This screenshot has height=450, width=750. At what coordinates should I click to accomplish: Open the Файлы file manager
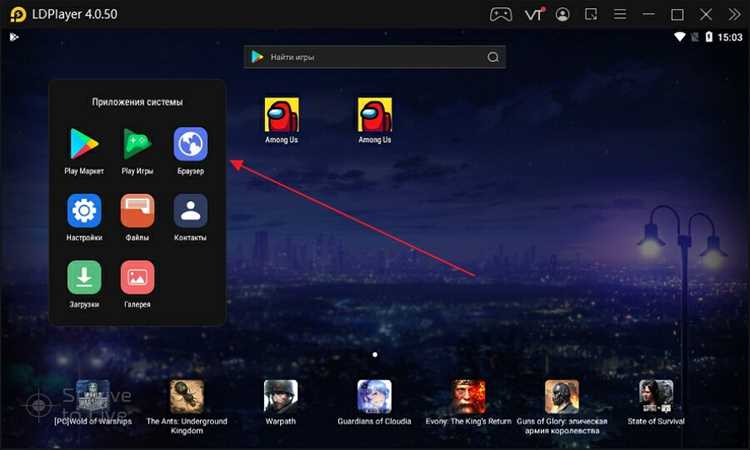coord(137,210)
